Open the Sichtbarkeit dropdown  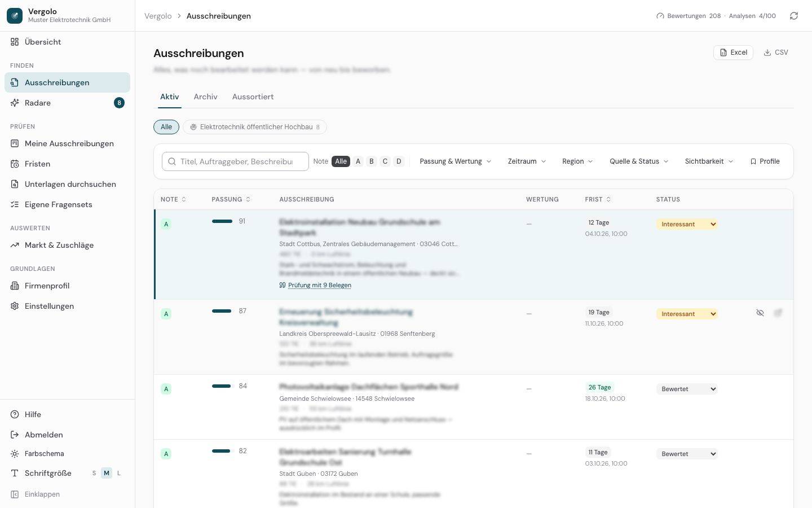coord(709,161)
